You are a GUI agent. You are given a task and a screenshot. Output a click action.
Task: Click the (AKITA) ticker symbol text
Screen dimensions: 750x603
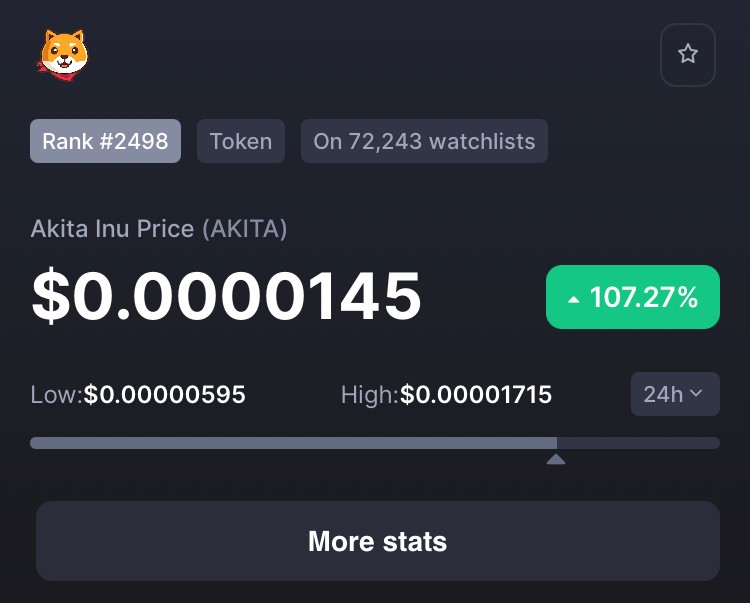click(x=244, y=229)
